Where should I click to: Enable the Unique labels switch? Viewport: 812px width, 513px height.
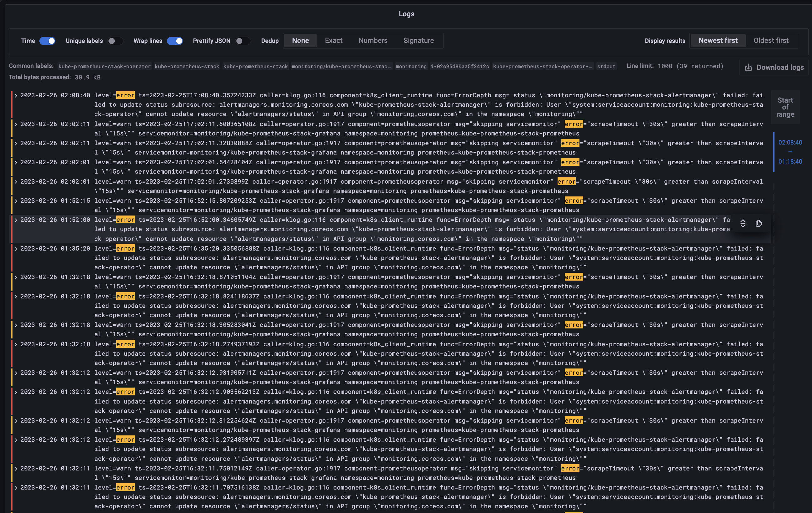pos(115,41)
